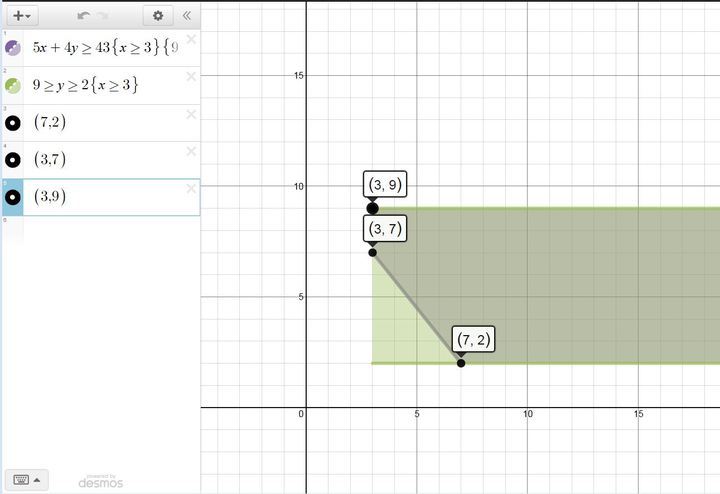Open the Add Item plus dropdown
The image size is (720, 494).
[x=21, y=16]
